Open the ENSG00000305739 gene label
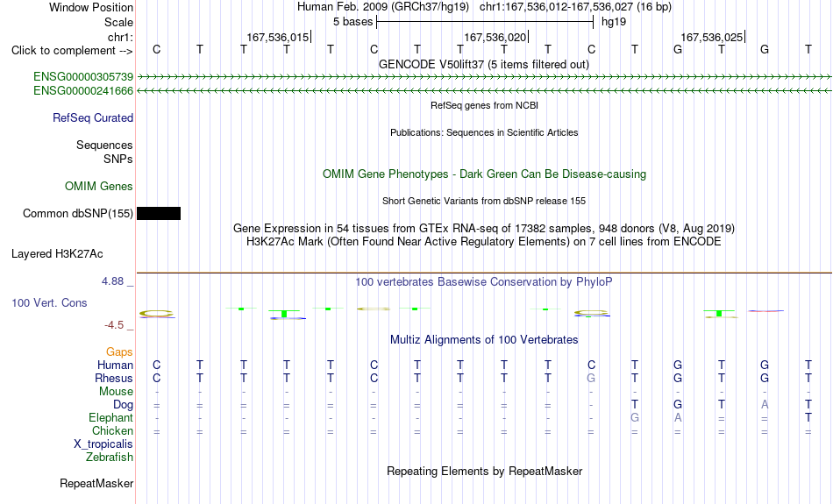The height and width of the screenshot is (504, 833). 83,77
